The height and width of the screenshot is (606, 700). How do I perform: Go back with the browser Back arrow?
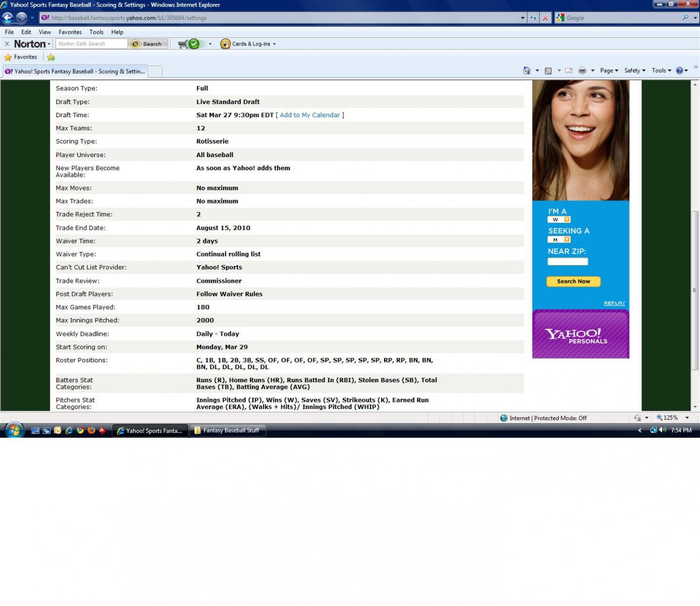click(8, 18)
